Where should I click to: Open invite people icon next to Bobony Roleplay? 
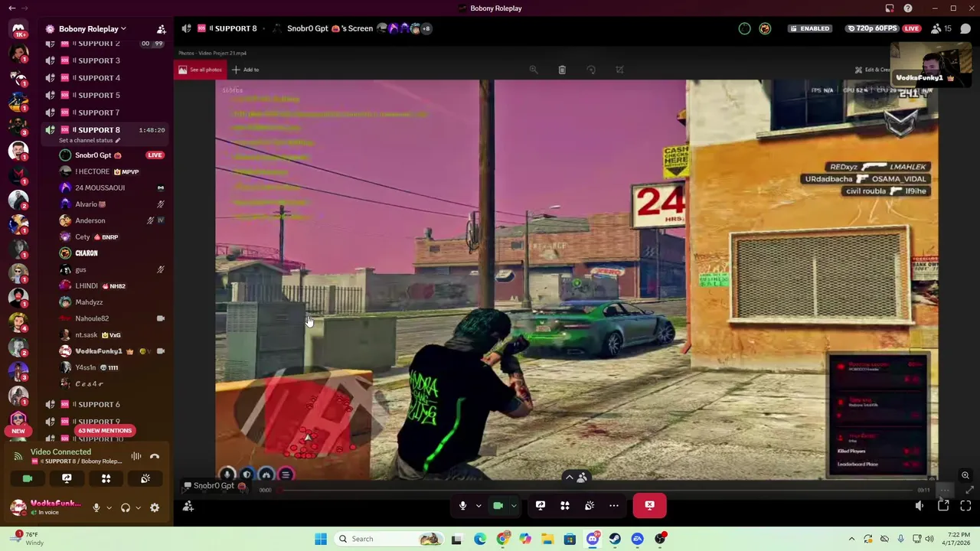pyautogui.click(x=161, y=29)
